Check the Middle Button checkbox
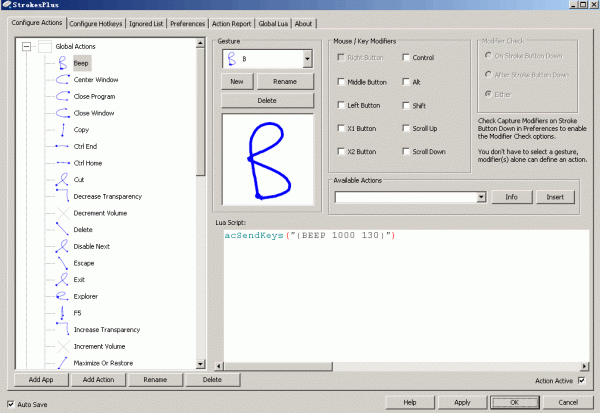 341,82
